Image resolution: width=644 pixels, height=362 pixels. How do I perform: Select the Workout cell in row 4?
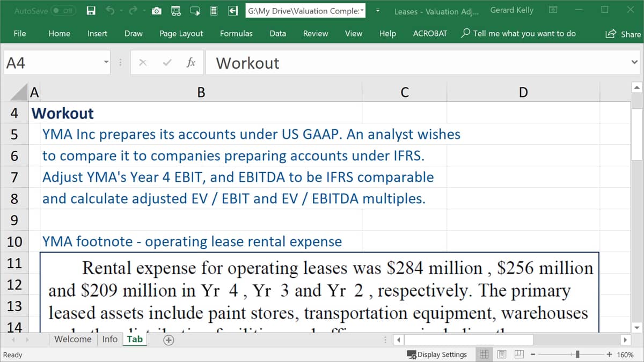(62, 113)
